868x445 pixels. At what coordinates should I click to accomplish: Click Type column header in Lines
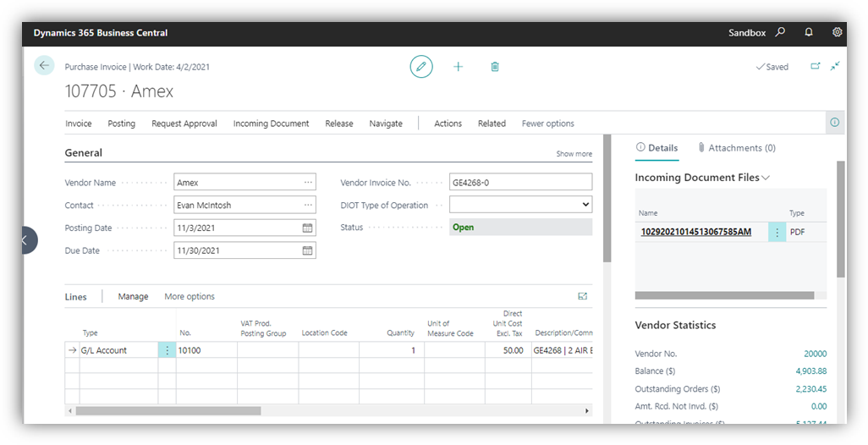coord(91,332)
